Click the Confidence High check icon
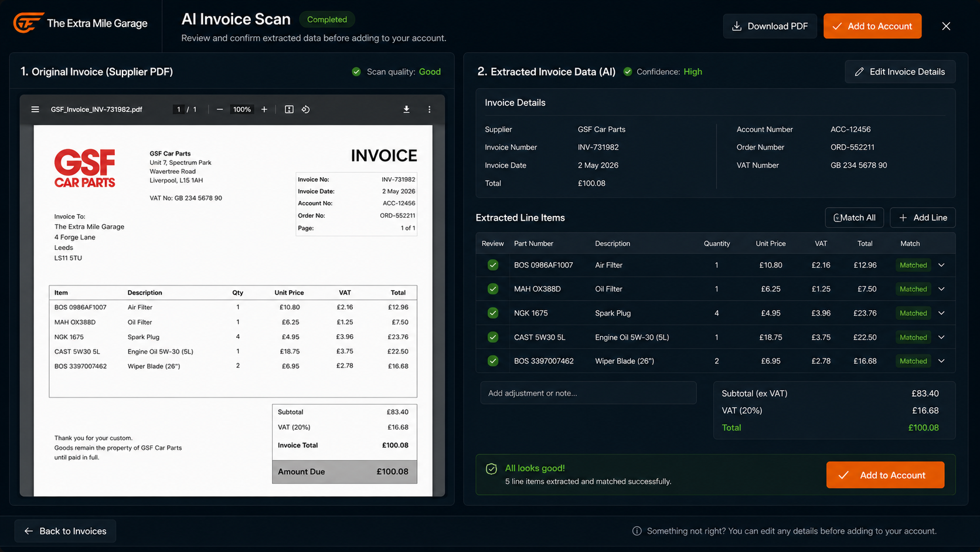Viewport: 980px width, 552px height. [x=628, y=72]
